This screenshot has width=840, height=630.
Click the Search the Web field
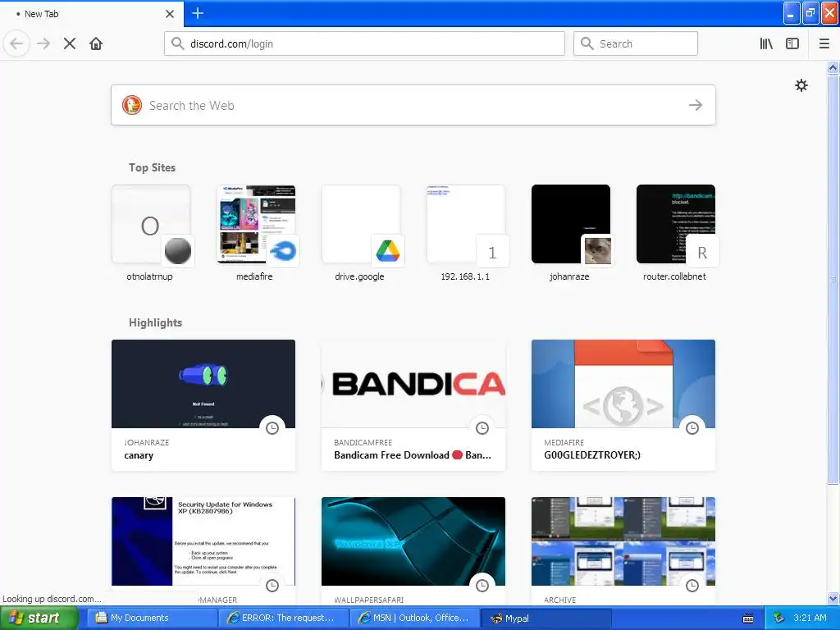coord(413,105)
